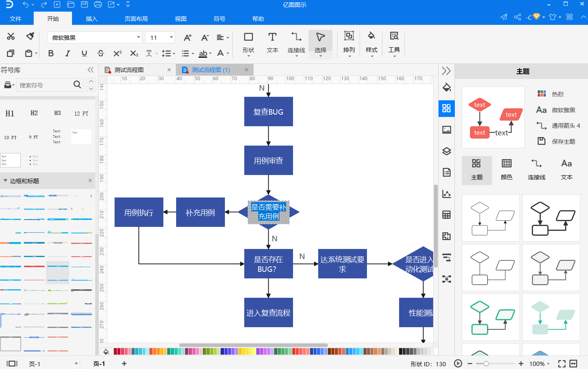Viewport: 588px width, 369px height.
Task: Open the page properties document icon
Action: pyautogui.click(x=447, y=172)
